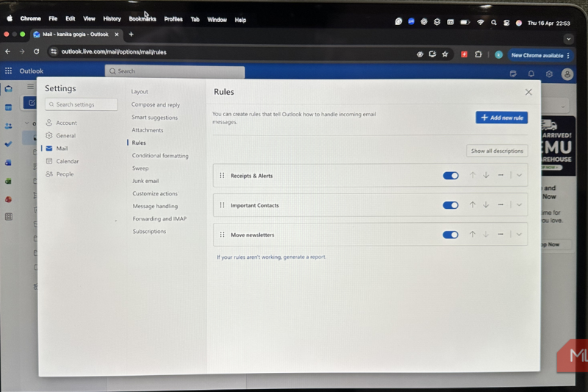Bookmark this page with star icon
Image resolution: width=588 pixels, height=392 pixels.
click(x=445, y=54)
